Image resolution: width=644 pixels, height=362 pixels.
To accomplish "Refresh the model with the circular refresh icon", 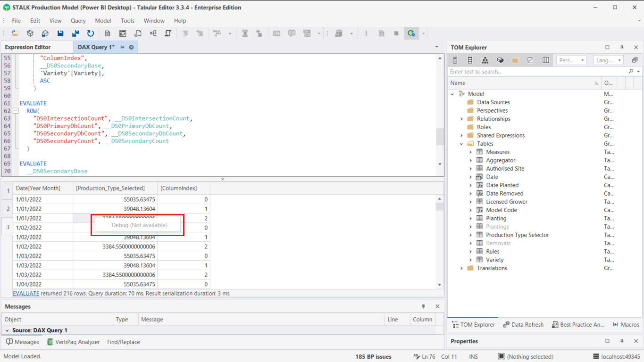I will pos(90,33).
